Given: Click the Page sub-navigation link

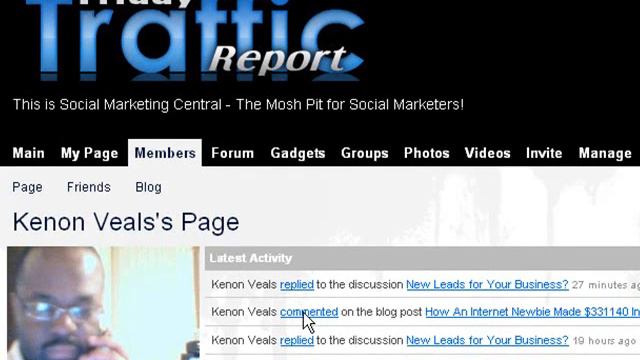Looking at the screenshot, I should (27, 187).
